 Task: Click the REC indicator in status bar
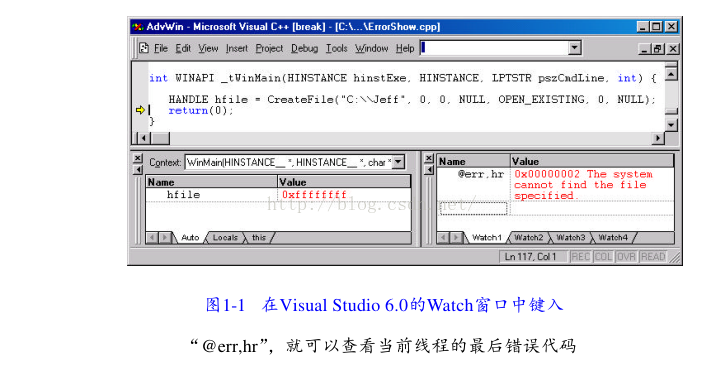coord(581,257)
